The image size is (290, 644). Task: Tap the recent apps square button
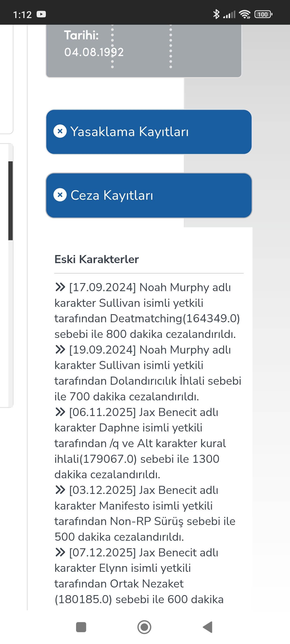81,627
